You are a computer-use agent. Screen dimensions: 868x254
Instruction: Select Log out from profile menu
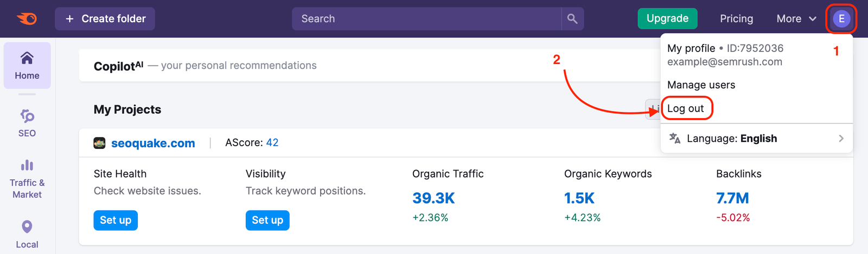coord(686,108)
